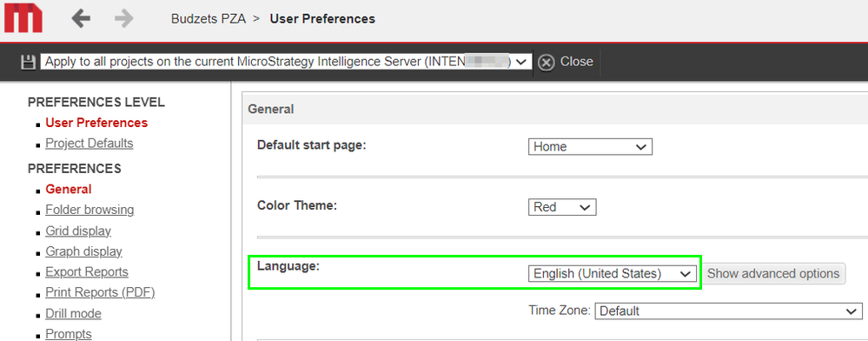Open the Apply to all projects dropdown
This screenshot has width=868, height=341.
click(286, 62)
